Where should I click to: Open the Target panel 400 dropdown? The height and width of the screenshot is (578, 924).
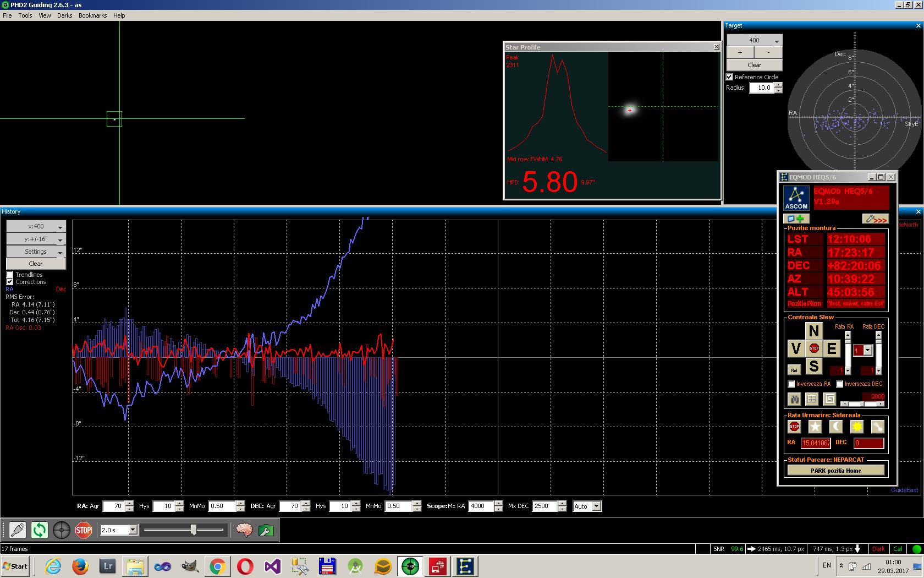[755, 40]
